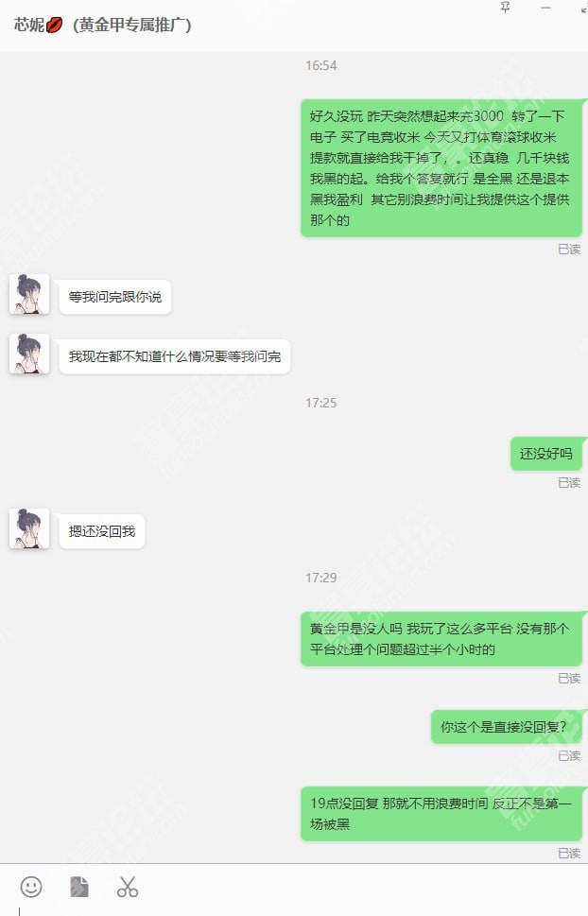Click the expand arrows icon at top right
The height and width of the screenshot is (916, 588).
[584, 8]
